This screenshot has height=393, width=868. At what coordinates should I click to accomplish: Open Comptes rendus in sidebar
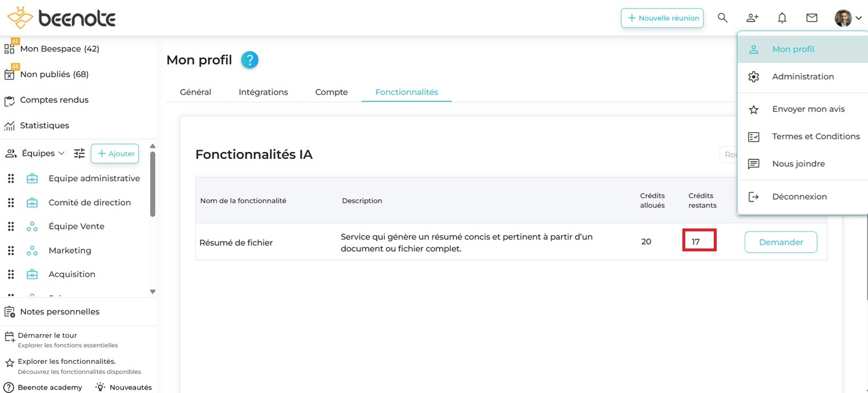click(54, 100)
